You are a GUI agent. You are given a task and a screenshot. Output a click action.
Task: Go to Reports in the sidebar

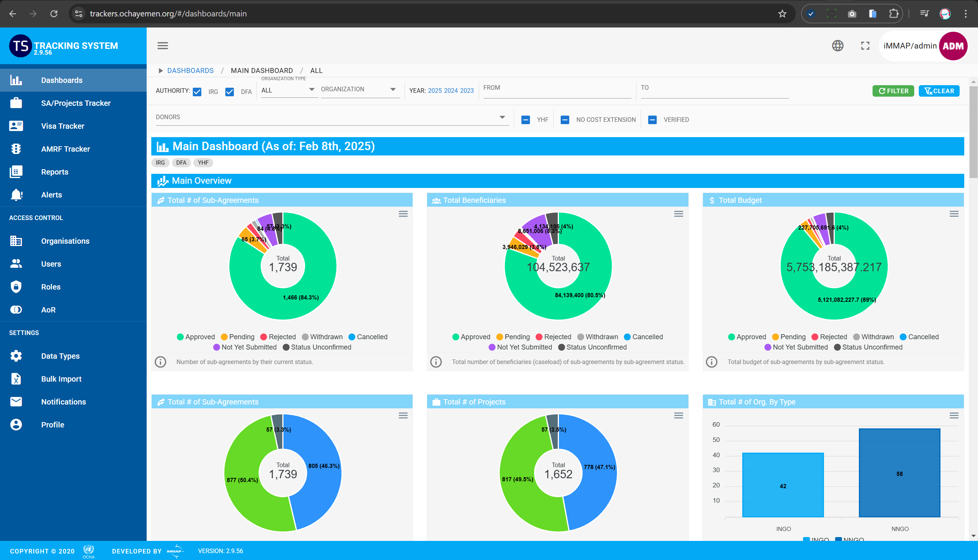coord(55,172)
